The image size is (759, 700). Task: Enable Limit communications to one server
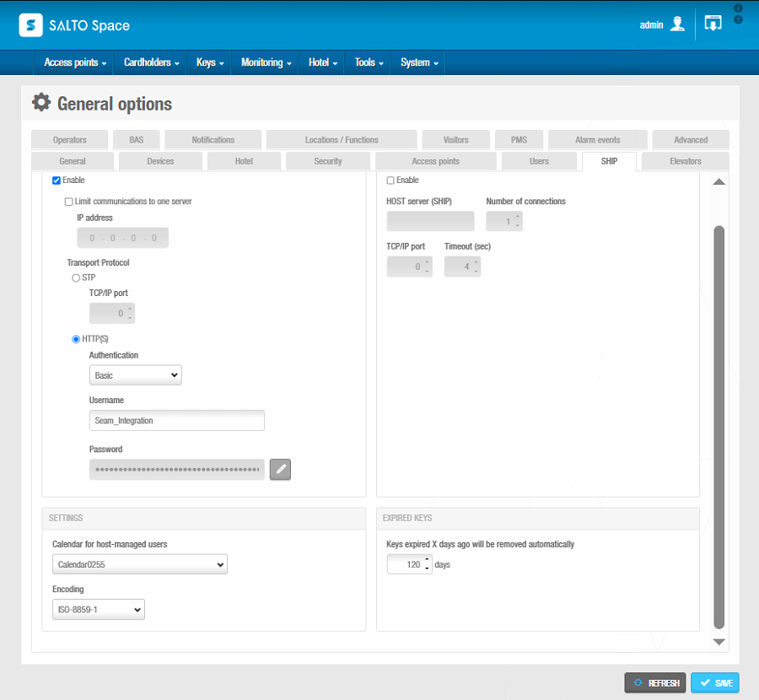(68, 201)
